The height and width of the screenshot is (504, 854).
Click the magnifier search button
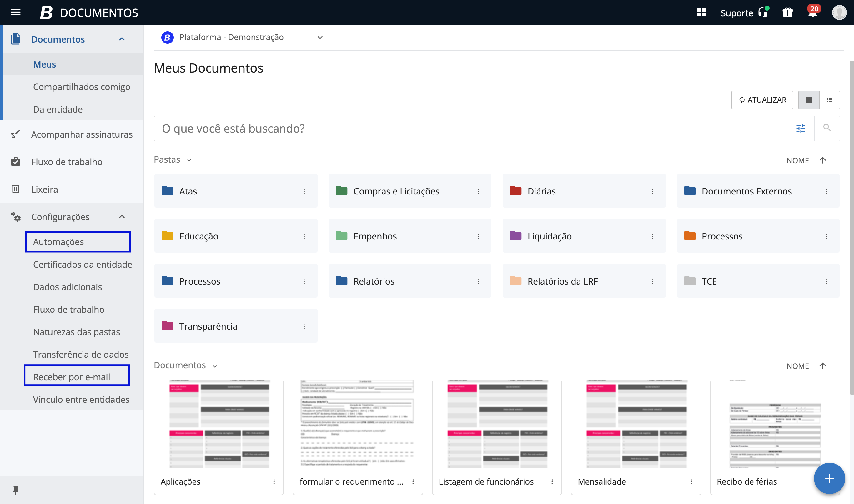tap(826, 128)
